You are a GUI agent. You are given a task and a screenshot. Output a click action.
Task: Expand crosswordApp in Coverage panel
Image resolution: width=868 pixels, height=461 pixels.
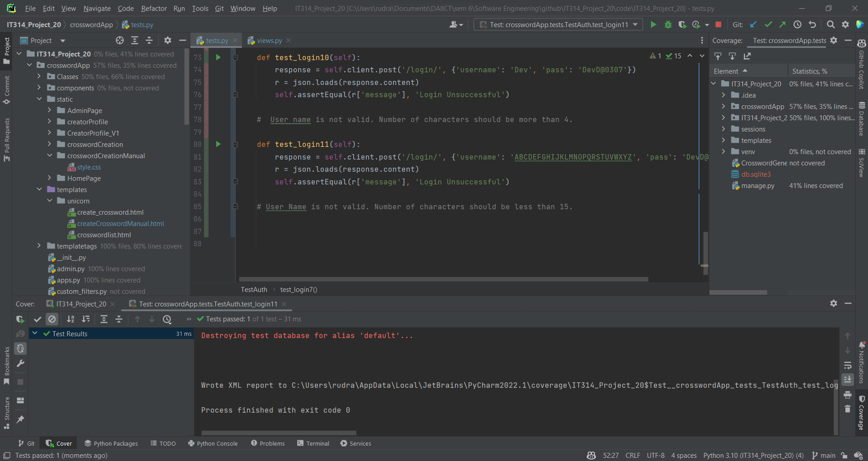(723, 106)
